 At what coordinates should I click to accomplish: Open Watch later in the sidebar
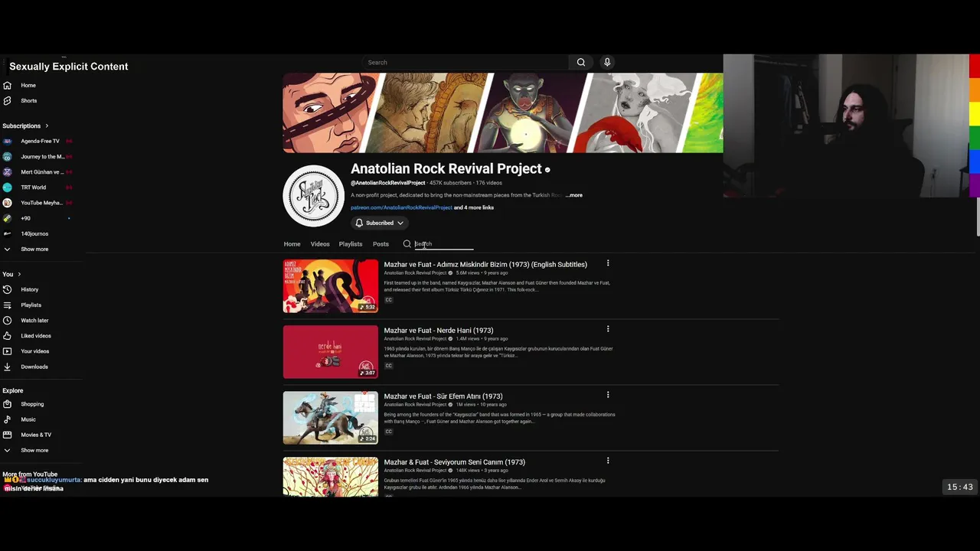[34, 320]
